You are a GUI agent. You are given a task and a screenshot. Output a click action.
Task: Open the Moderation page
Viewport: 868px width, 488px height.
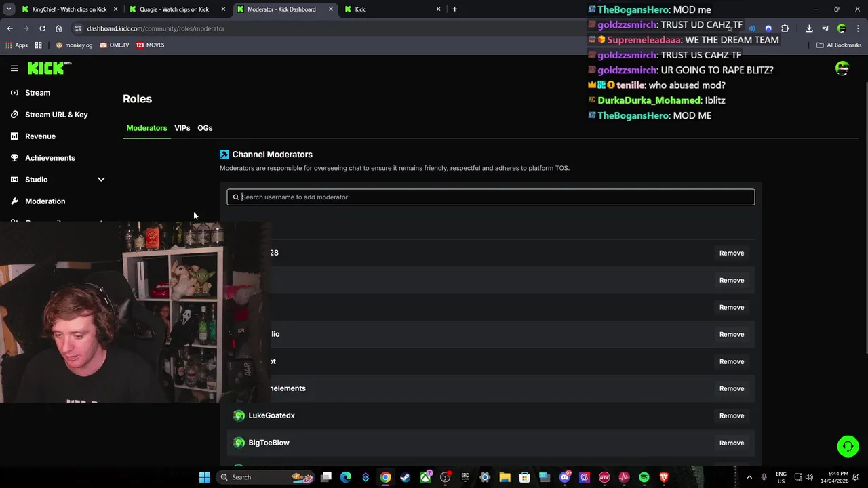click(x=45, y=201)
